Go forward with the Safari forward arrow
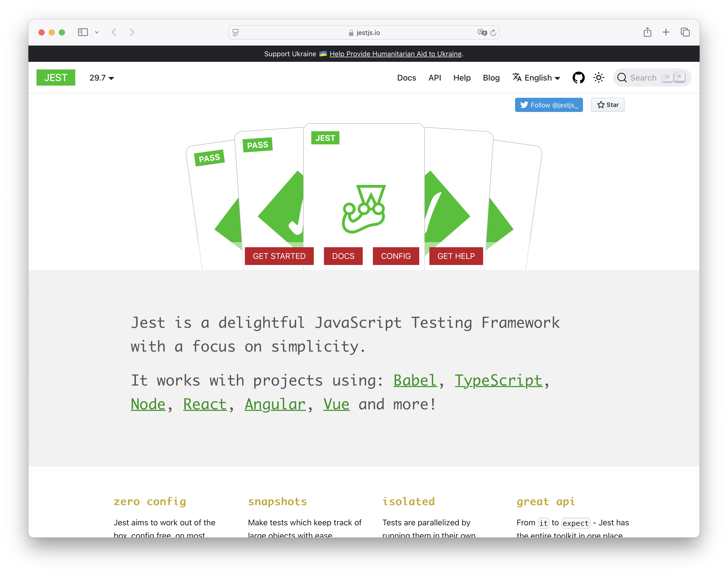This screenshot has height=575, width=728. point(132,32)
